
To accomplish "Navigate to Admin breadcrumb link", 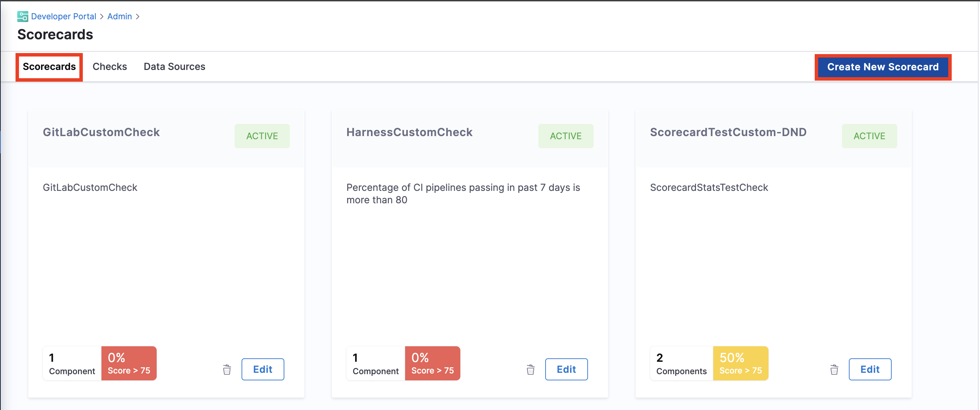I will click(119, 16).
